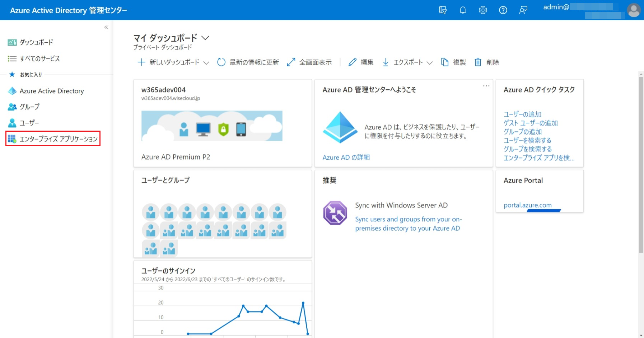The image size is (644, 338).
Task: Switch to 全画面表示 full screen
Action: [x=309, y=62]
